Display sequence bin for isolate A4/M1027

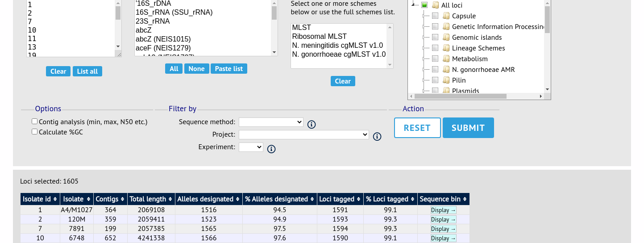(x=444, y=210)
